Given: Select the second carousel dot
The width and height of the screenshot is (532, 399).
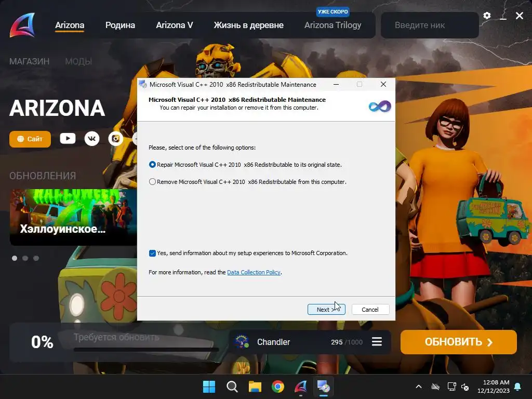Looking at the screenshot, I should coord(25,258).
